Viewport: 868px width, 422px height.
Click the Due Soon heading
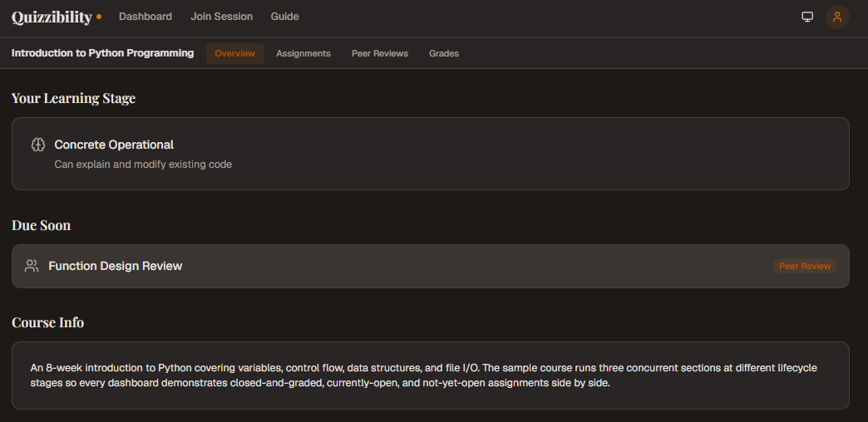(41, 225)
